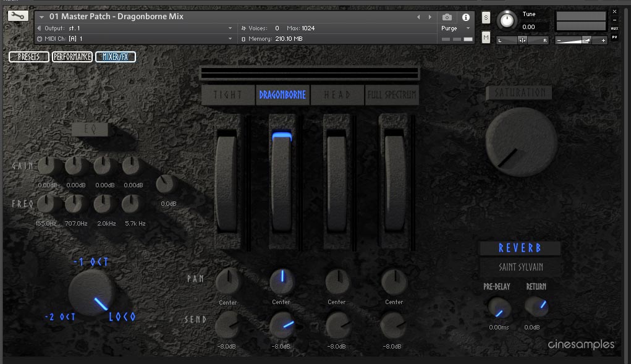The image size is (631, 364).
Task: Go to the next instrument preset arrow
Action: [429, 17]
